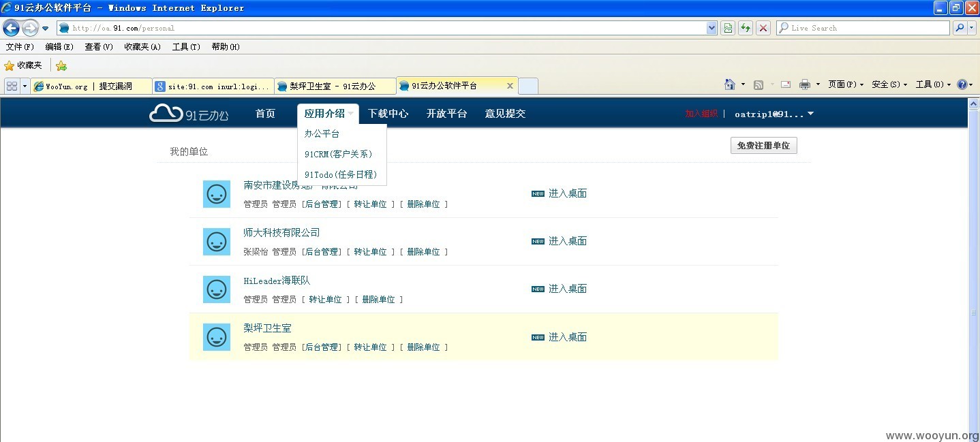Click the RSS feeds icon
980x442 pixels.
pos(759,84)
